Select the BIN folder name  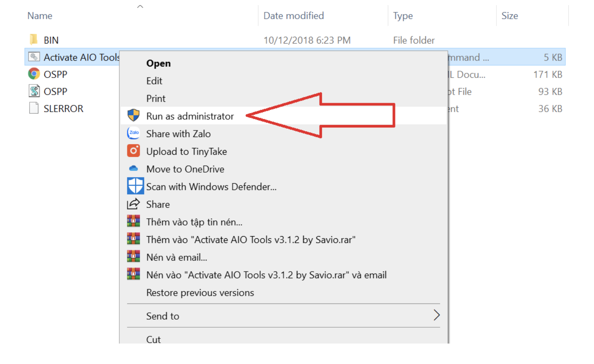click(51, 40)
